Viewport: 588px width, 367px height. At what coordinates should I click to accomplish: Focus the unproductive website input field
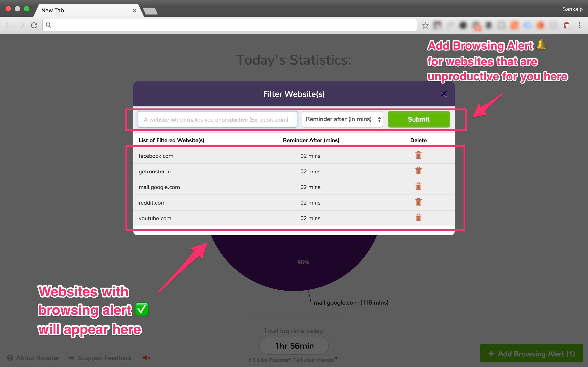point(218,119)
